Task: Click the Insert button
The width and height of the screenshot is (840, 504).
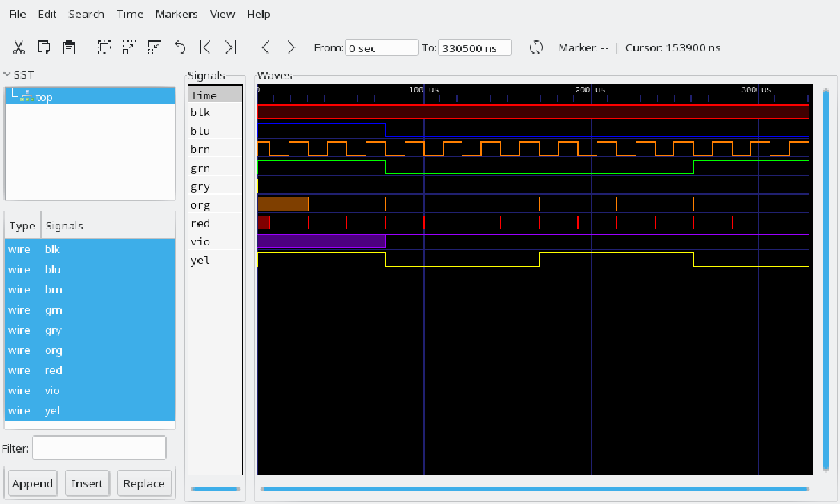Action: click(x=87, y=483)
